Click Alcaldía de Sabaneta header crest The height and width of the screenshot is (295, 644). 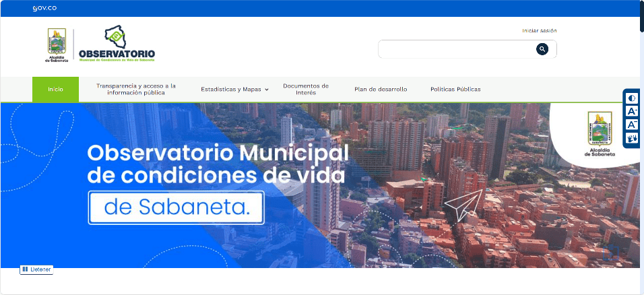click(57, 44)
